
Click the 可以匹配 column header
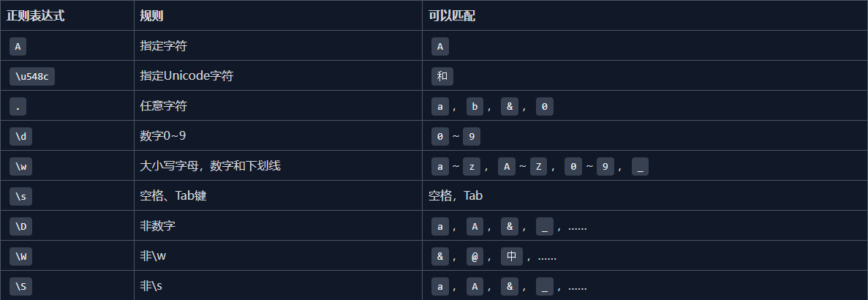[x=452, y=15]
